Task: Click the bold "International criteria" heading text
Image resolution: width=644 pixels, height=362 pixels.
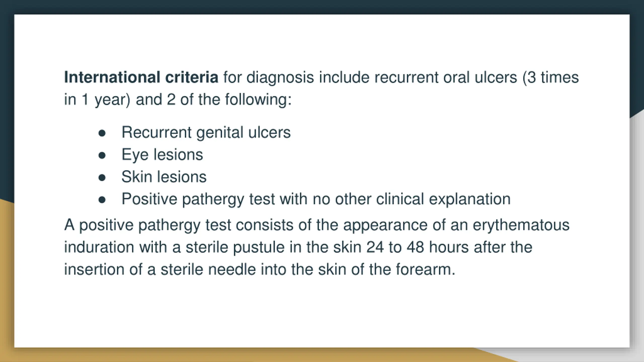Action: tap(141, 77)
